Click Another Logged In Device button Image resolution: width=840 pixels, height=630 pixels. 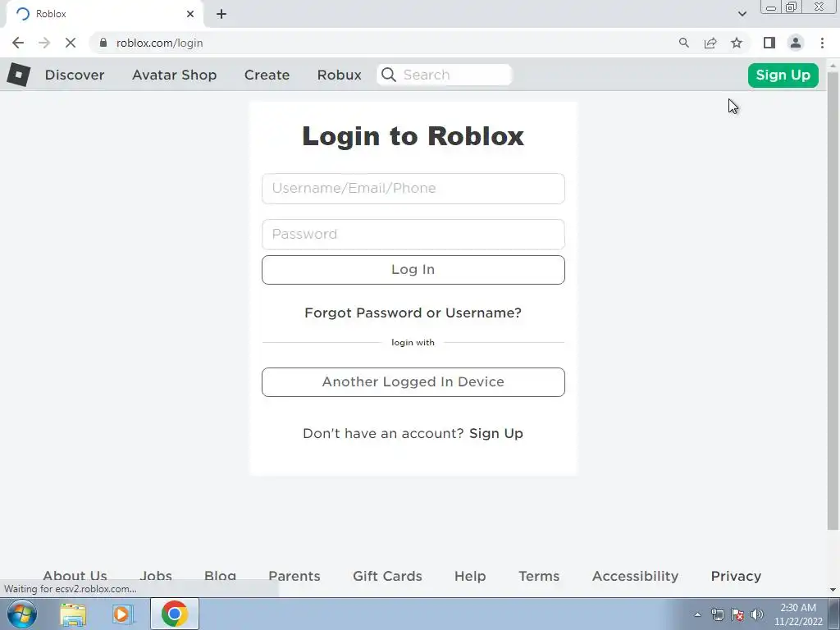[x=413, y=382]
